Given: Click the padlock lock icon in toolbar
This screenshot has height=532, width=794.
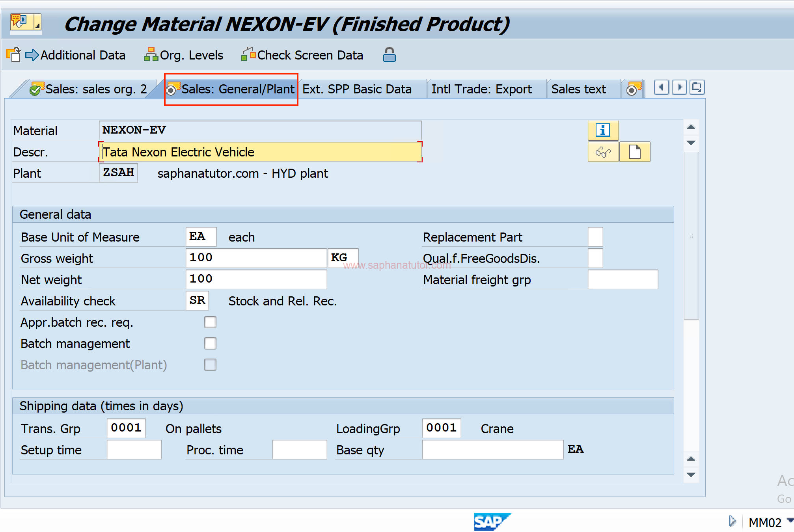Looking at the screenshot, I should coord(389,55).
